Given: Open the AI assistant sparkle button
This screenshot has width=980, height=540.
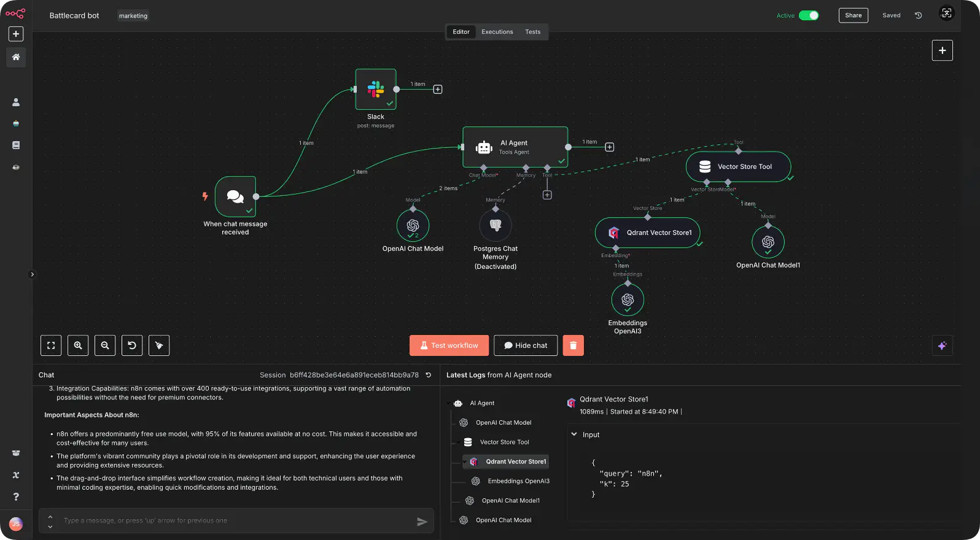Looking at the screenshot, I should [942, 345].
